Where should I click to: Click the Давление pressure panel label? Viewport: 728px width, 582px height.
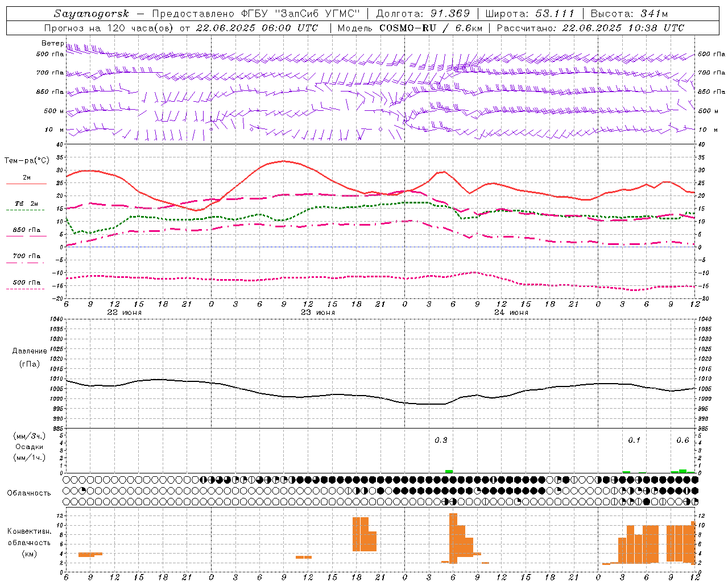tap(30, 351)
